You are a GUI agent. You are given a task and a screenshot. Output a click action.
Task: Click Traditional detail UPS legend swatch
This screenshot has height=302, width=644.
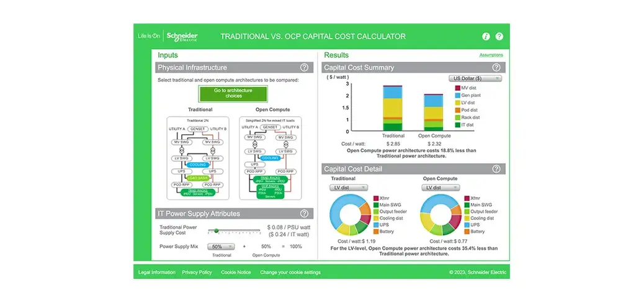point(376,225)
